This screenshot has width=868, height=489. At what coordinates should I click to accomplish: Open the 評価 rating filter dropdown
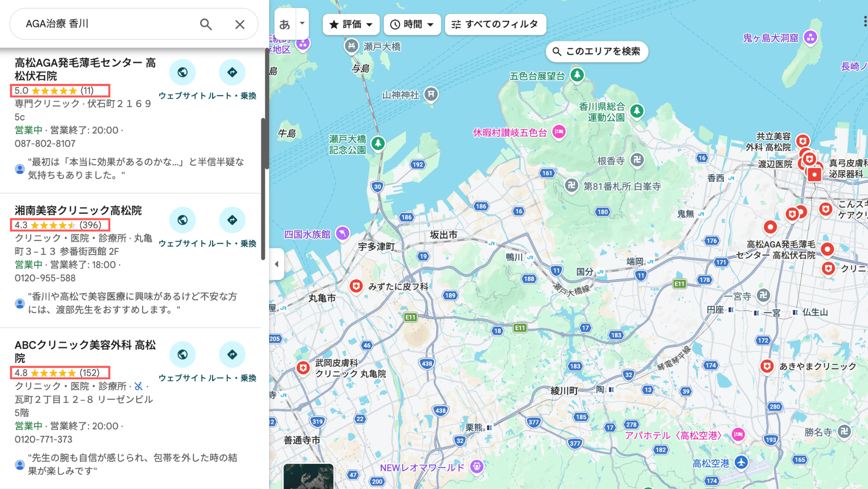pyautogui.click(x=351, y=24)
